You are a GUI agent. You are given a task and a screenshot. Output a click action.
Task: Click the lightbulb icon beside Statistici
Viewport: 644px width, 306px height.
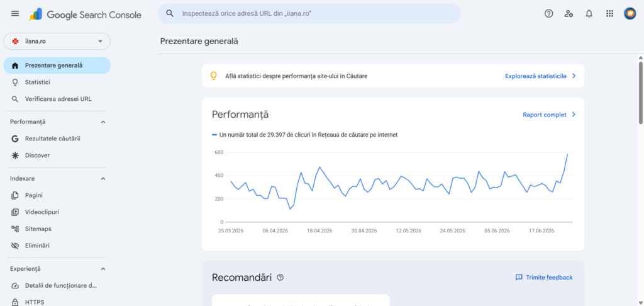[x=15, y=82]
